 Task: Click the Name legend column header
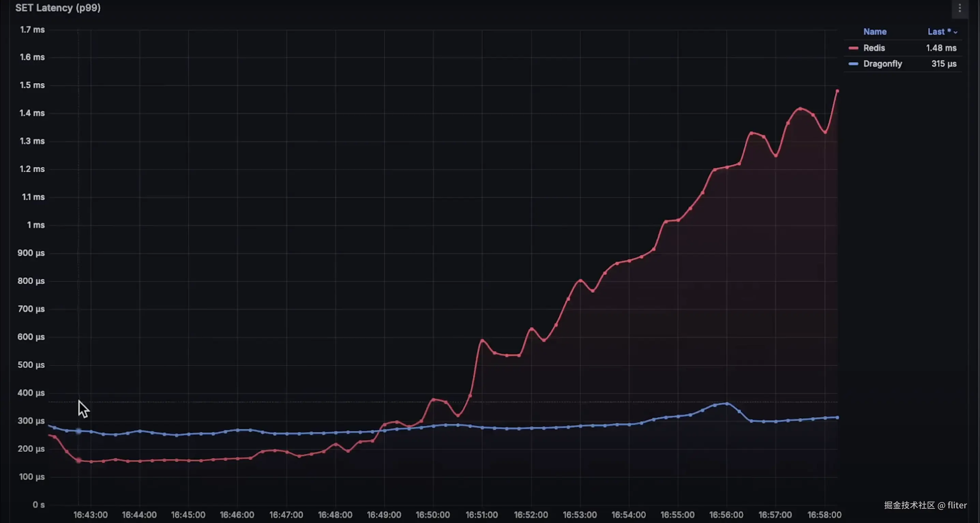tap(875, 32)
